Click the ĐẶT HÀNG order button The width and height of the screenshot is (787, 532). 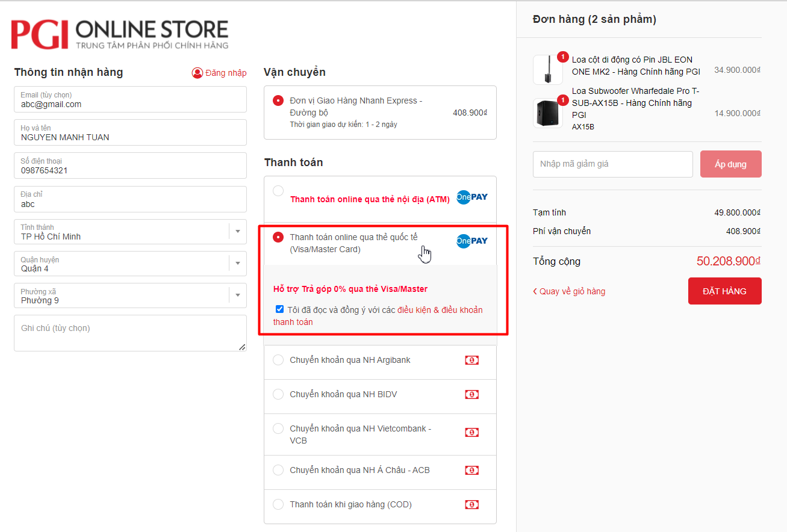tap(725, 291)
